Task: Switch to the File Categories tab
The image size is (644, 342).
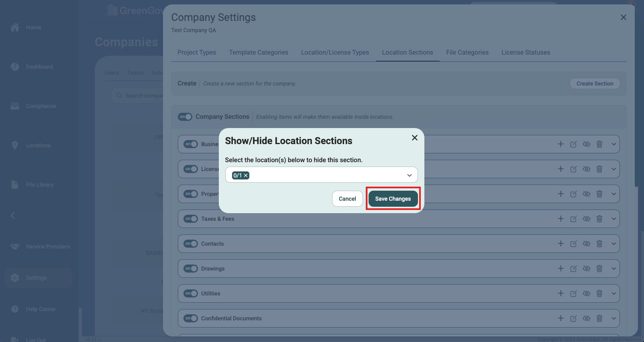Action: tap(467, 53)
